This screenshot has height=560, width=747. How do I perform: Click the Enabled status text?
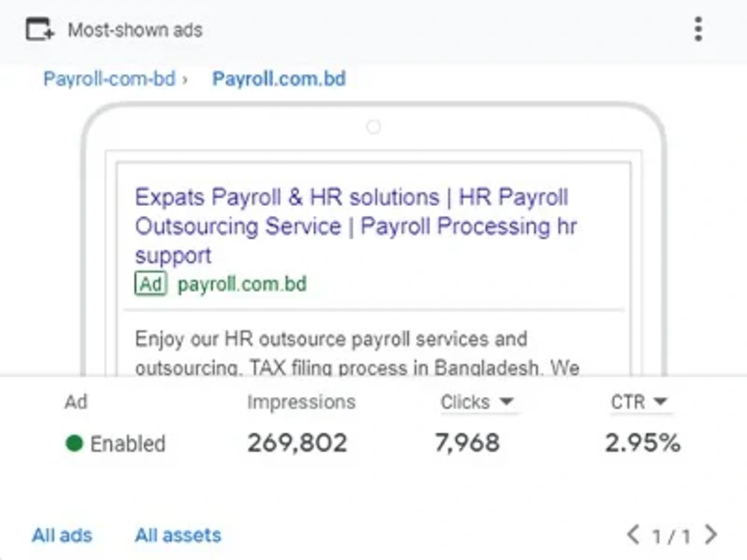click(x=128, y=444)
